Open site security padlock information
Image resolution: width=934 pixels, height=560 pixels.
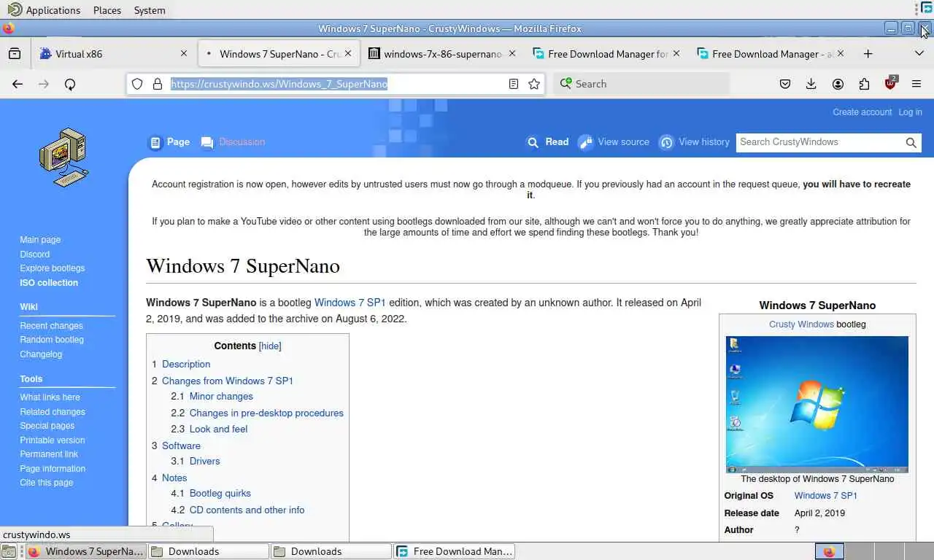click(x=157, y=84)
